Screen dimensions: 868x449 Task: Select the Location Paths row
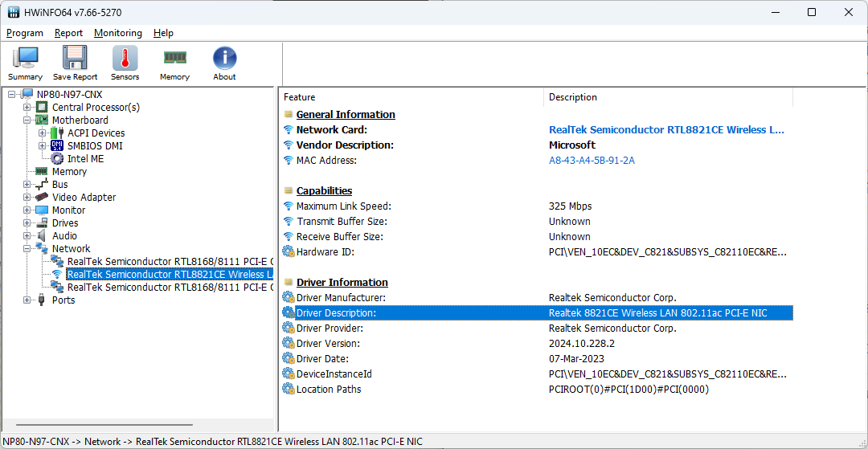537,390
